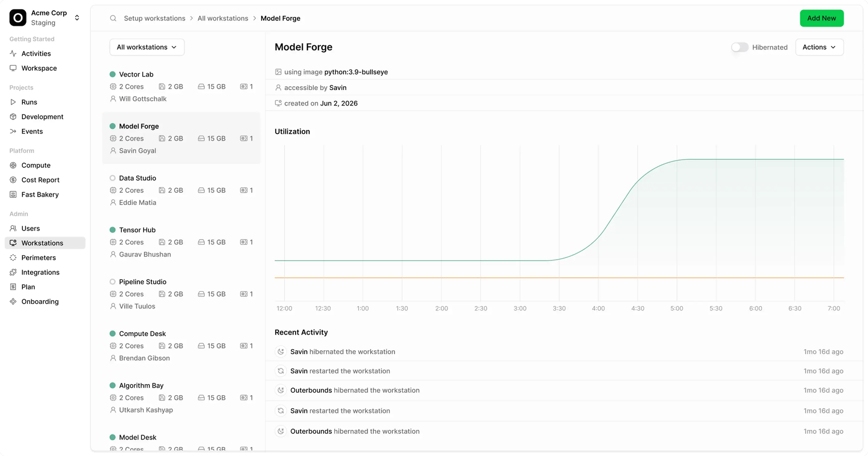868x456 pixels.
Task: Click the Users icon under Admin
Action: pyautogui.click(x=13, y=229)
